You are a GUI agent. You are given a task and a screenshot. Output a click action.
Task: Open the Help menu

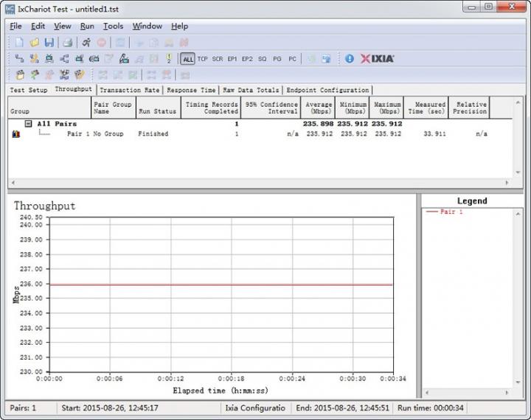coord(179,26)
